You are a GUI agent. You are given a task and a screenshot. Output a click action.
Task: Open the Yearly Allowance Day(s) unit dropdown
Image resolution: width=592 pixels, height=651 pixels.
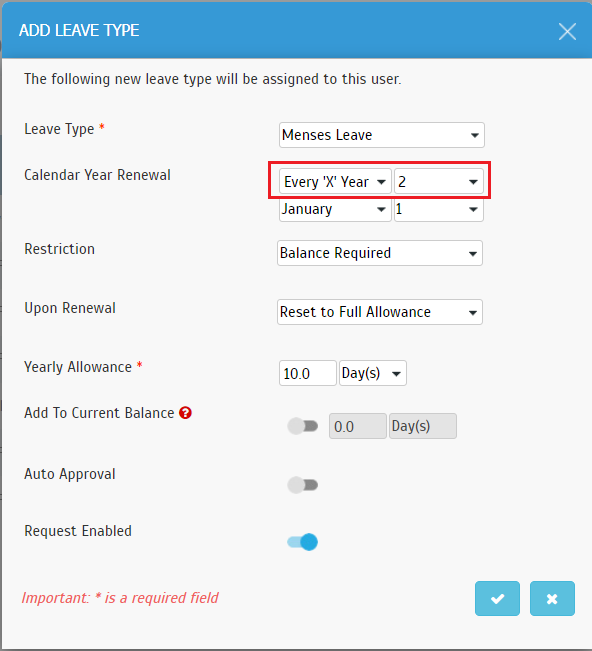(x=373, y=373)
